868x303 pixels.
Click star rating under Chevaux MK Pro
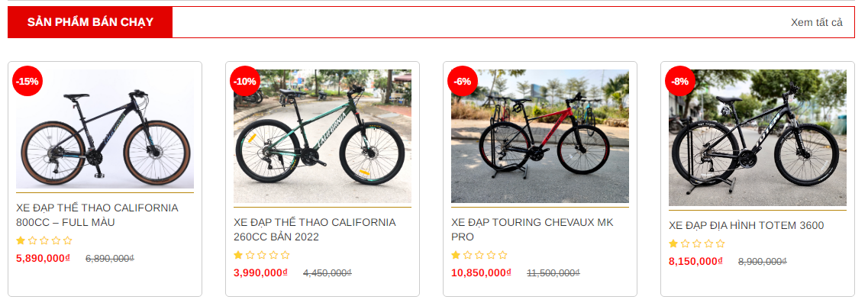(x=479, y=255)
